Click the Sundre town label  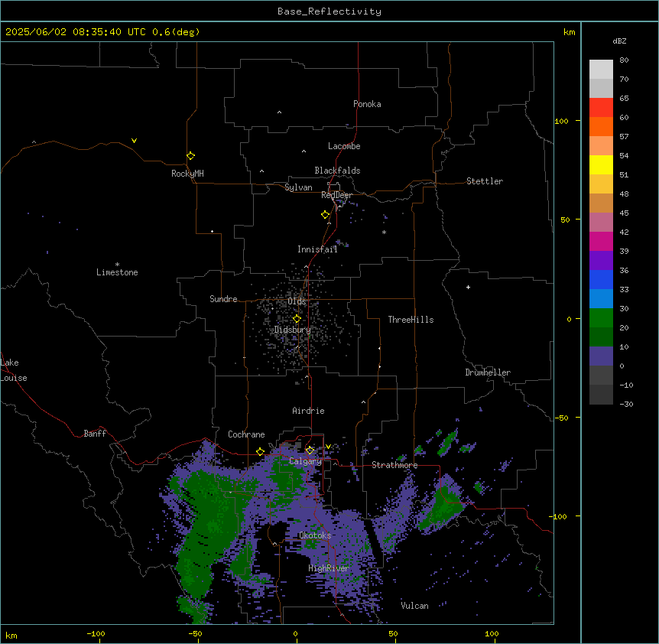tap(223, 299)
